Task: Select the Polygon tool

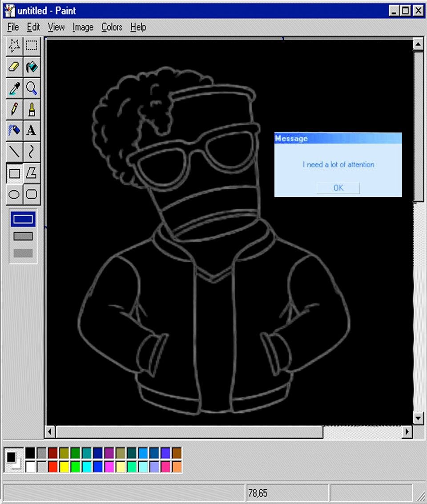Action: 32,173
